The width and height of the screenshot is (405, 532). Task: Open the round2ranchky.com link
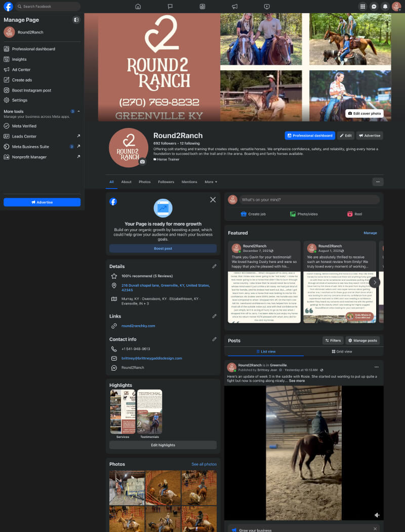point(138,326)
